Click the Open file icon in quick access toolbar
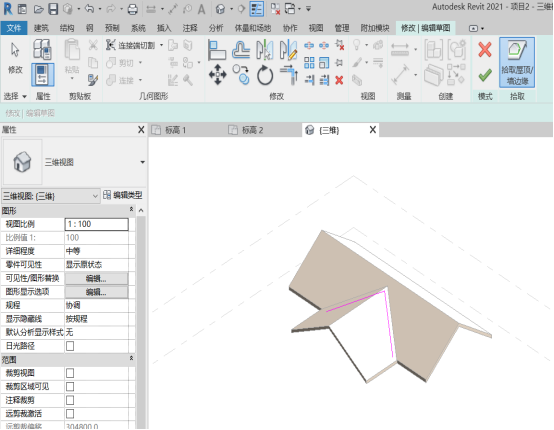Viewport: 554px width, 430px height. pos(38,9)
